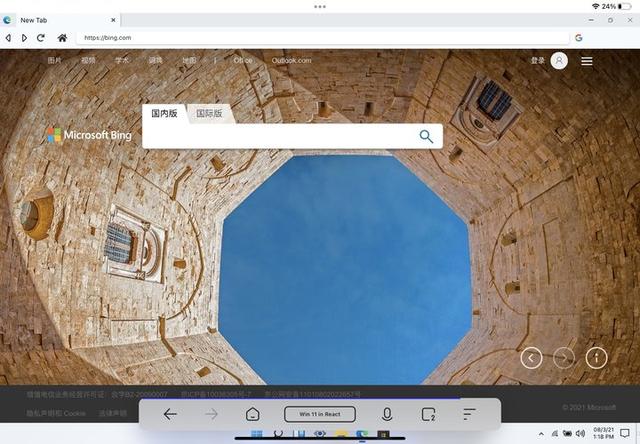640x444 pixels.
Task: Click the browser back arrow button
Action: point(8,38)
